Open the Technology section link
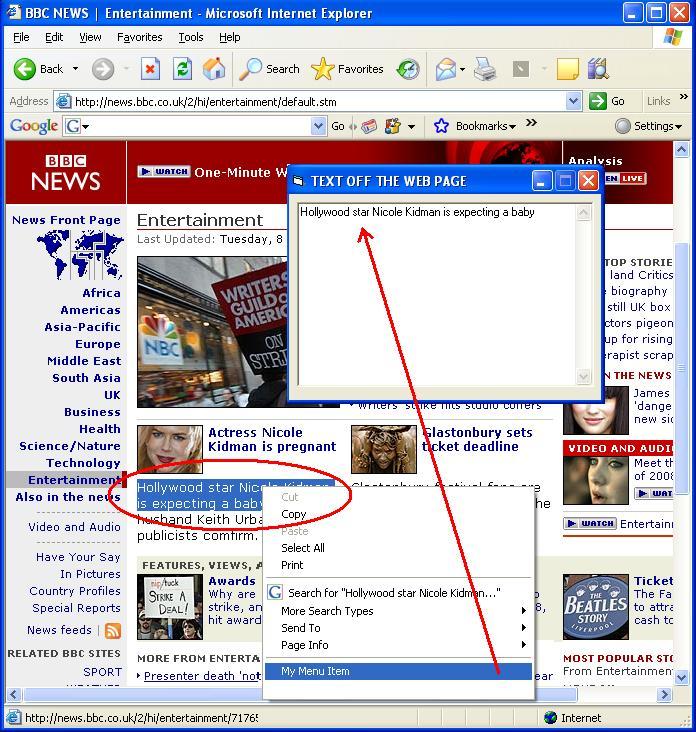Screen dimensions: 696x732 click(84, 463)
